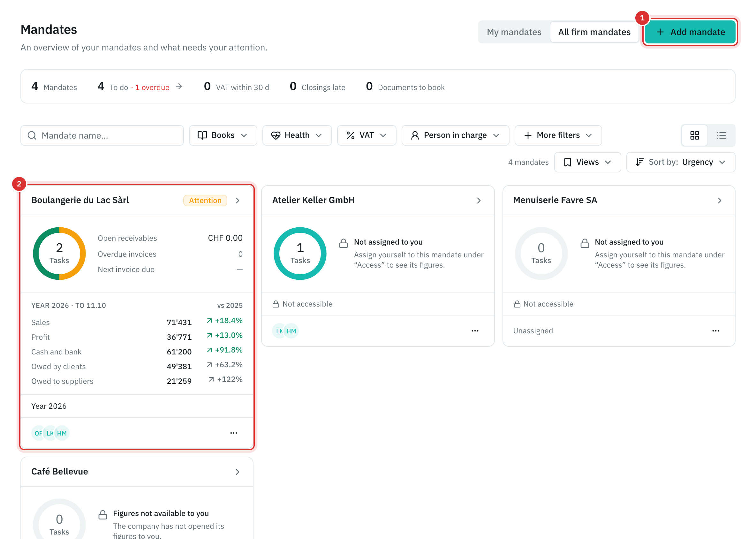Click the 'VAT within 30 d' stat
Screen dimensions: 756x539
pyautogui.click(x=236, y=87)
